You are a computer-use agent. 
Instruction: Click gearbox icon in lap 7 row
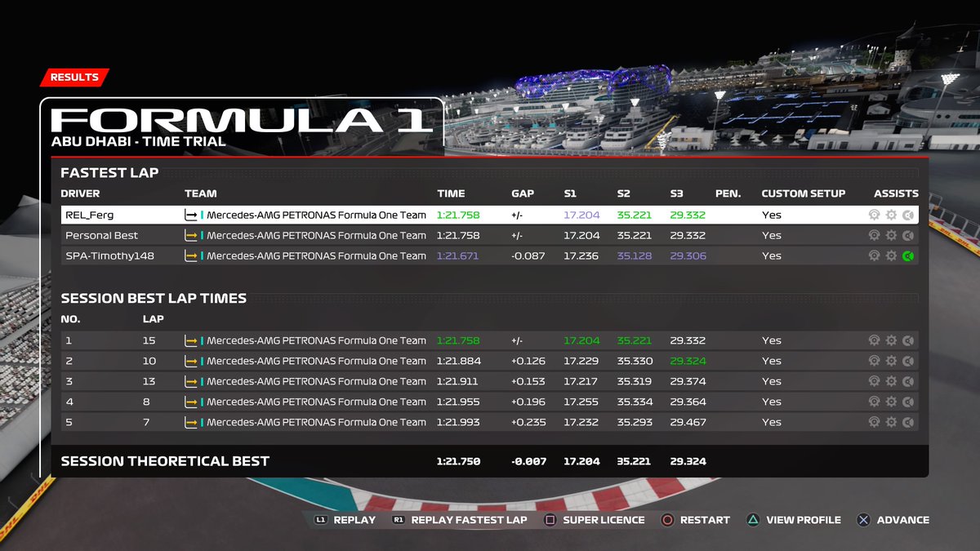click(x=891, y=422)
